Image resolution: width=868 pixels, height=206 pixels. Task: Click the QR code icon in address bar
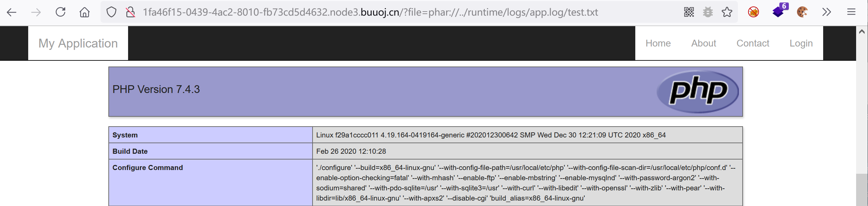point(689,12)
